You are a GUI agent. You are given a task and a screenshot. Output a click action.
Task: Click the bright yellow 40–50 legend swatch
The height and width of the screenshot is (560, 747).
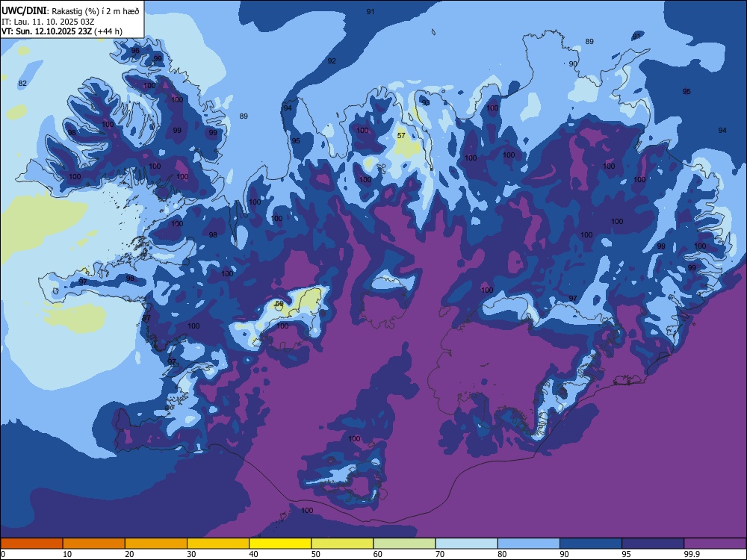pyautogui.click(x=280, y=544)
